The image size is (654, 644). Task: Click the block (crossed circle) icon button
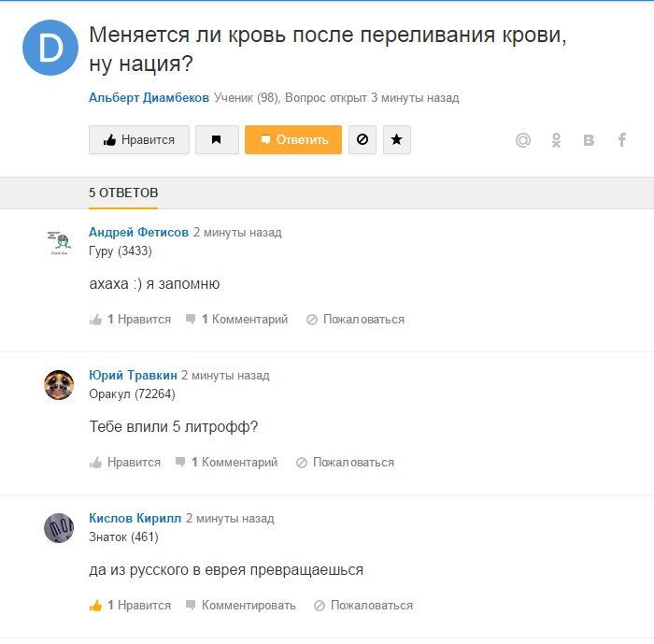363,140
